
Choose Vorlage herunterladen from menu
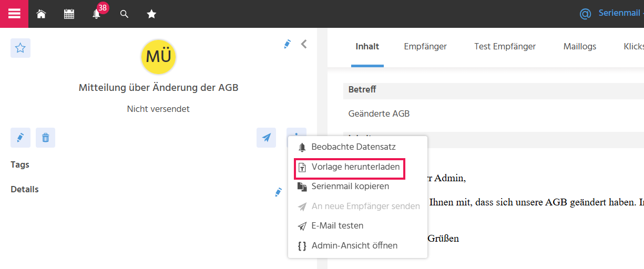coord(357,167)
